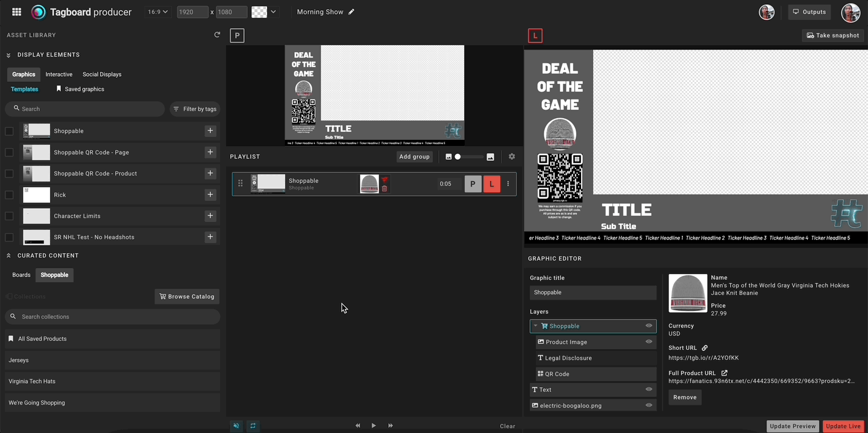The height and width of the screenshot is (433, 868).
Task: Check the Shoppable QR Code - Page checkbox
Action: [9, 152]
